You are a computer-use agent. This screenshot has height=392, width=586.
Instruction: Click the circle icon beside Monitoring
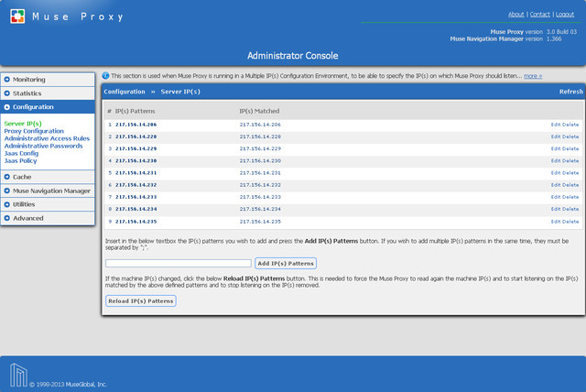(x=6, y=79)
